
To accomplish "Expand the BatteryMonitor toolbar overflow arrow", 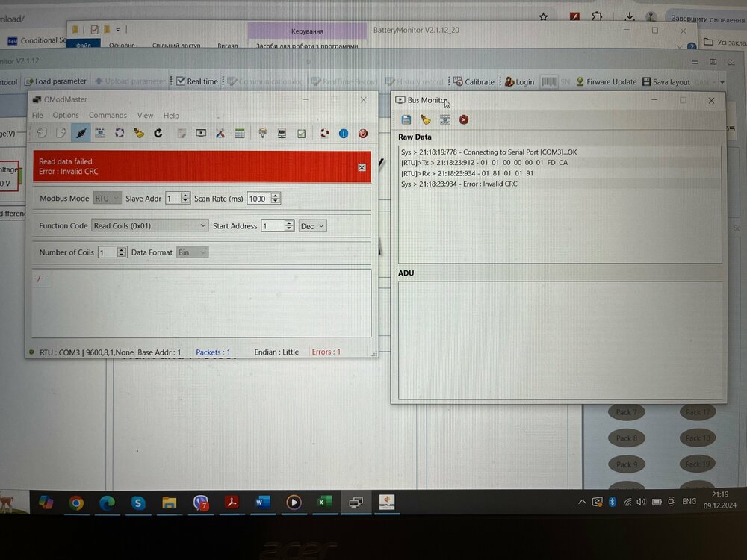I will tap(722, 82).
